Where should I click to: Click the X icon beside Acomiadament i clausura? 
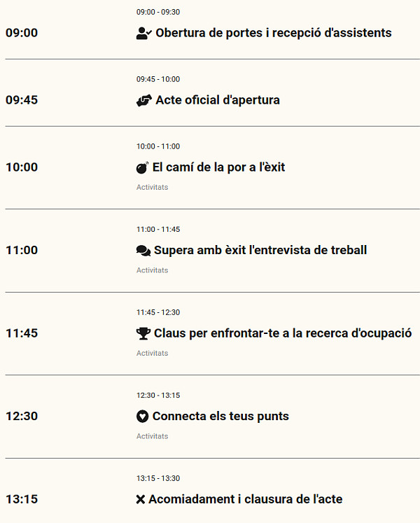(x=141, y=499)
